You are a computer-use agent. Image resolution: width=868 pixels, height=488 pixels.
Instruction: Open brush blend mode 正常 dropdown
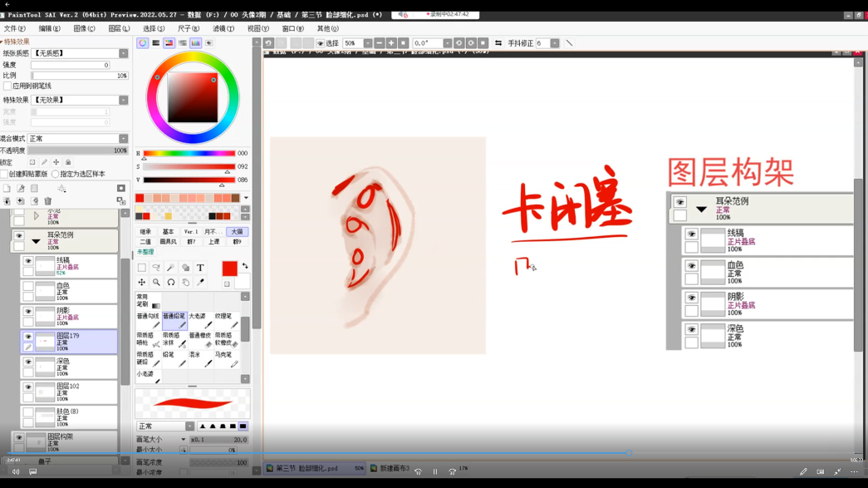click(189, 426)
